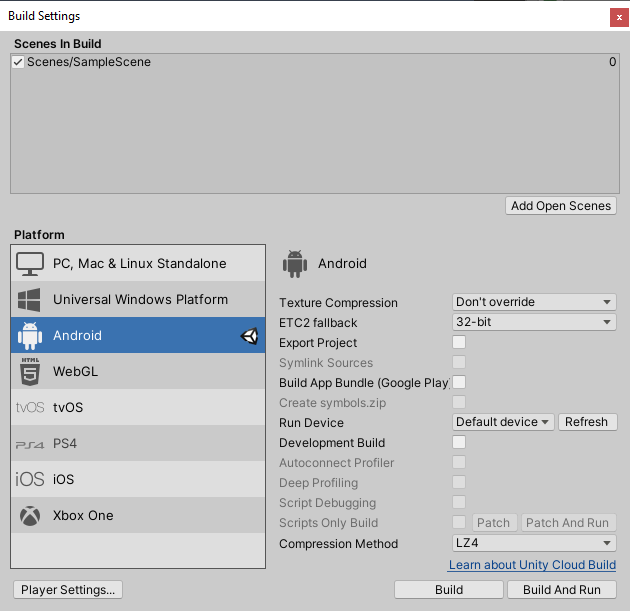
Task: Click the Xbox One logo icon
Action: point(30,515)
